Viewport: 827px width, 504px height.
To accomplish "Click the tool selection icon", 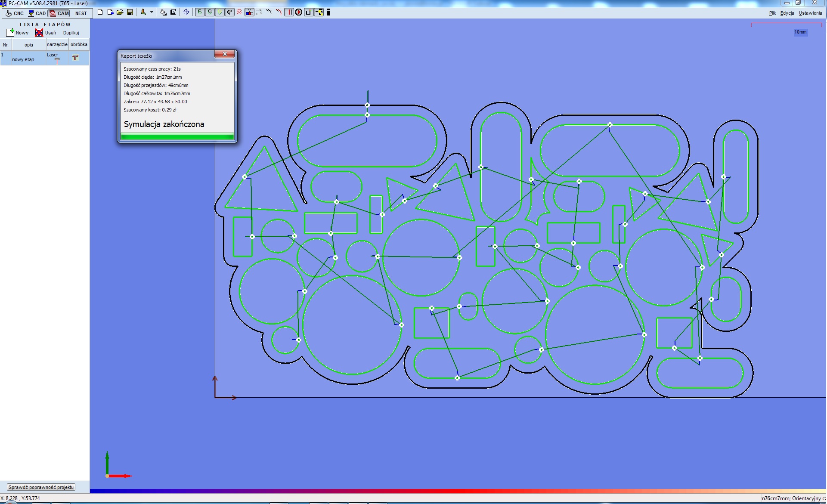I will pyautogui.click(x=143, y=12).
